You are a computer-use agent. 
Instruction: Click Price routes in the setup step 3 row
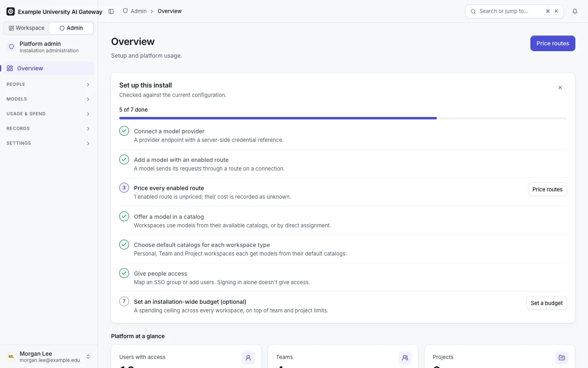click(548, 189)
